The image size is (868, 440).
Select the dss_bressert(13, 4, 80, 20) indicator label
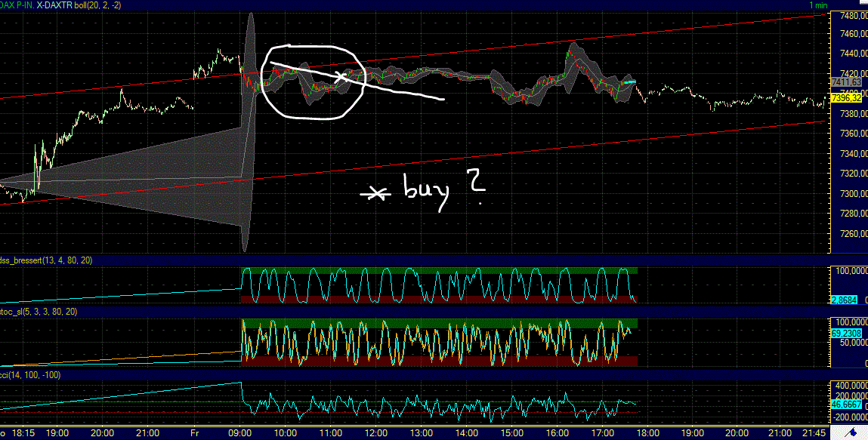click(45, 261)
